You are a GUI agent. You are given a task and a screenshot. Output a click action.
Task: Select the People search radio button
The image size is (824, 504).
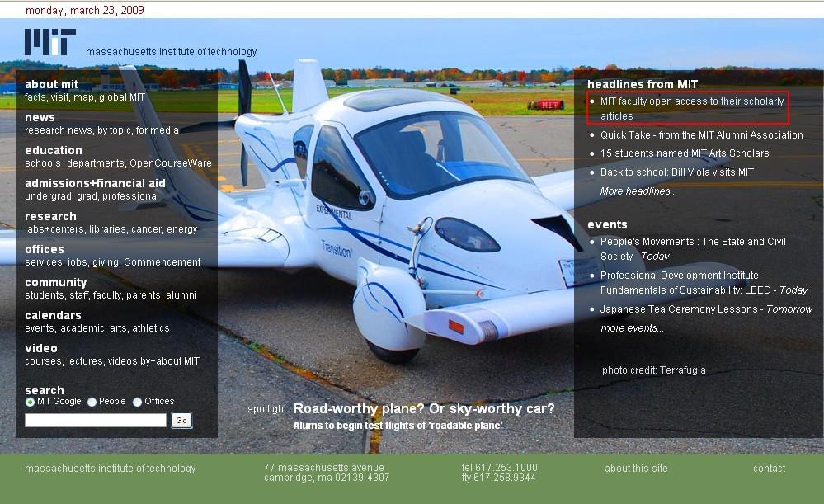click(92, 402)
